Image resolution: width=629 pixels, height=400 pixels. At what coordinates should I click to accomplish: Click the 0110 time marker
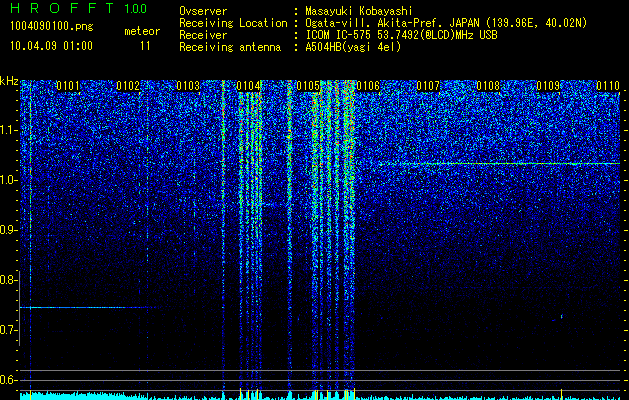[x=608, y=86]
